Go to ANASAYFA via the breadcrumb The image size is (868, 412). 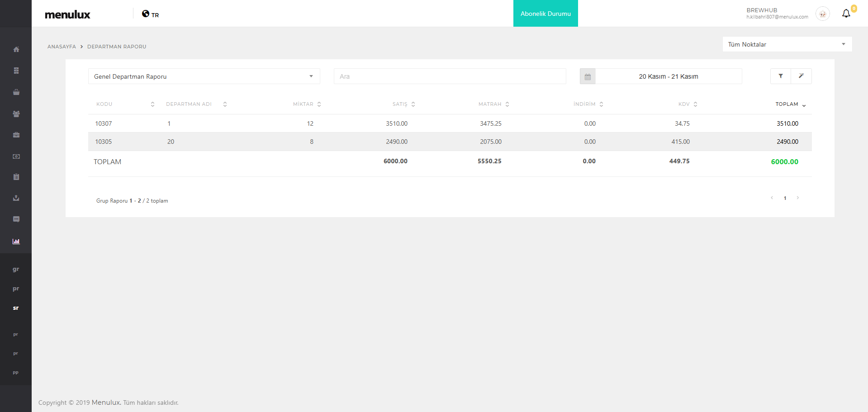coord(62,47)
